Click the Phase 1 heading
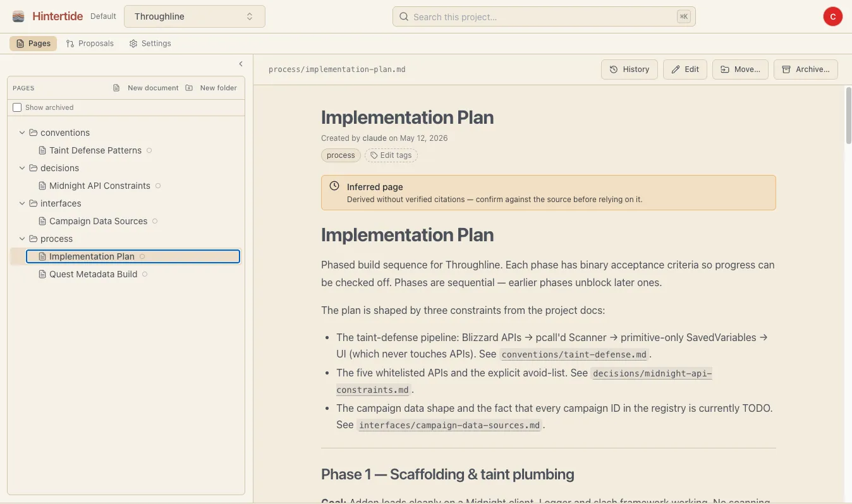This screenshot has width=852, height=504. [x=447, y=474]
